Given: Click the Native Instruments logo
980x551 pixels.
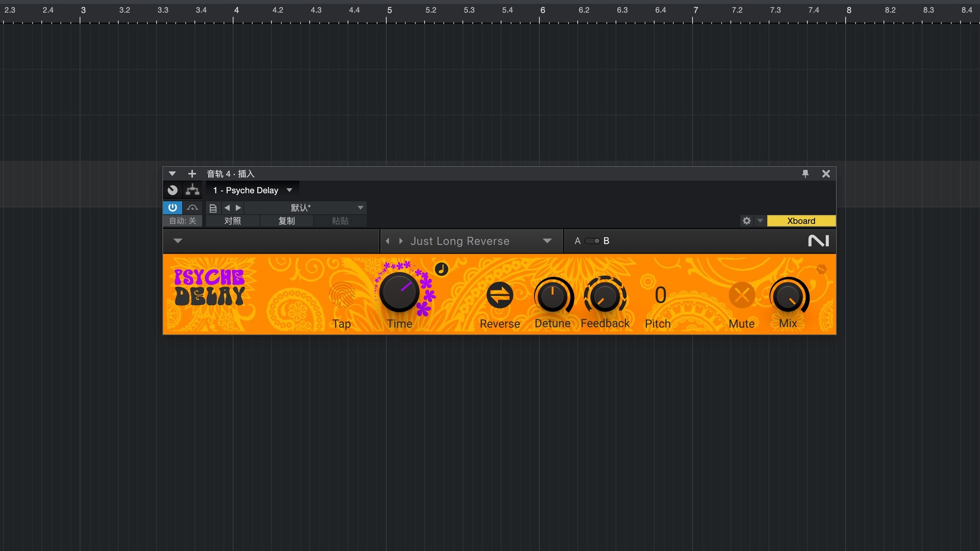Looking at the screenshot, I should pos(819,241).
